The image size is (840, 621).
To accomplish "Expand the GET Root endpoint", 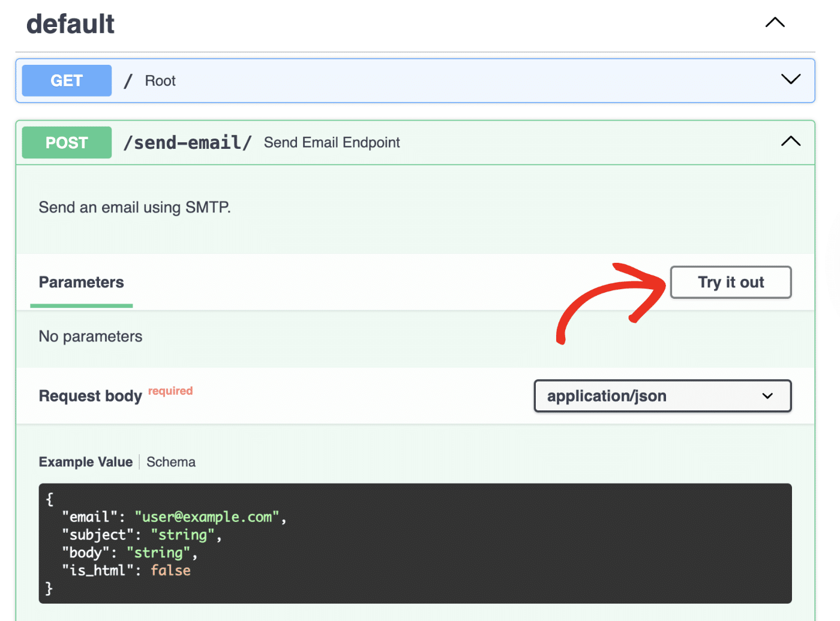I will click(790, 79).
